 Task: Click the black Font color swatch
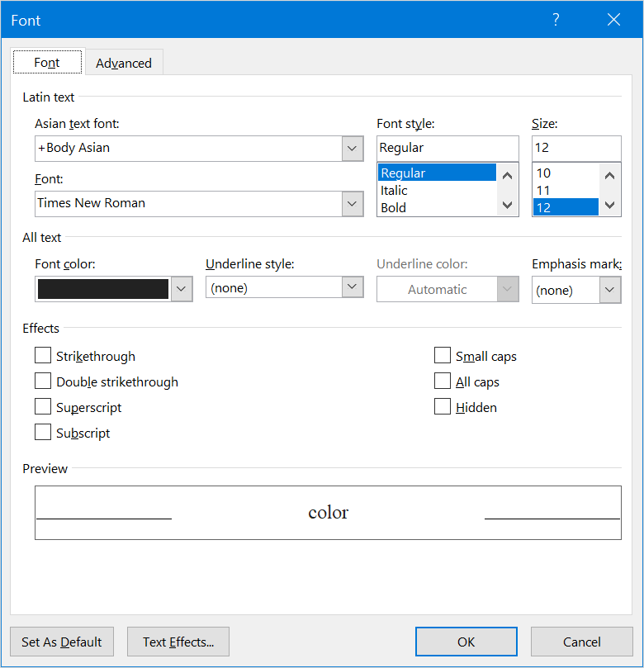103,289
